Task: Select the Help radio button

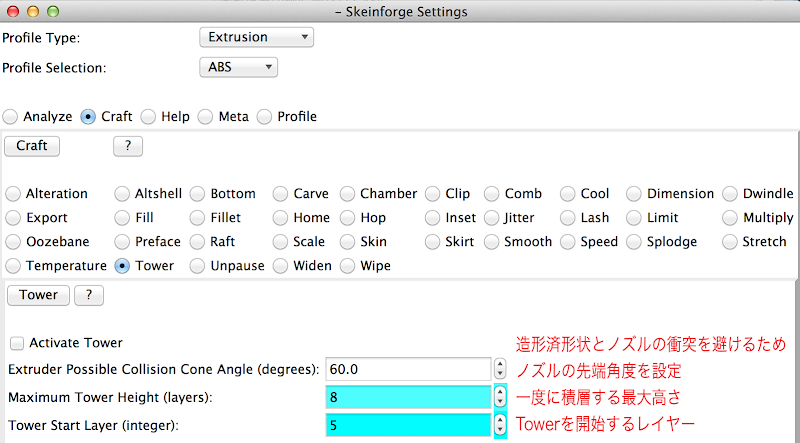Action: (148, 117)
